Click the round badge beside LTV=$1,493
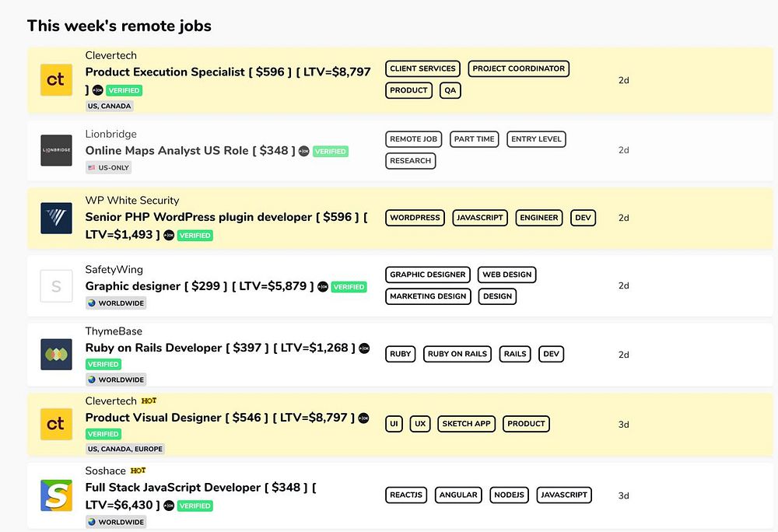The height and width of the screenshot is (532, 778). pyautogui.click(x=169, y=236)
